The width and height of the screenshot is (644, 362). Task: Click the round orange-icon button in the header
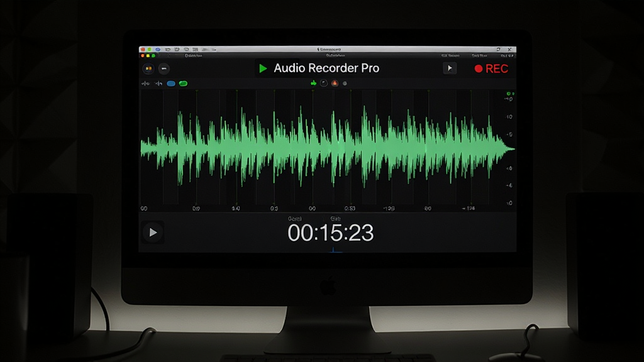[x=148, y=69]
